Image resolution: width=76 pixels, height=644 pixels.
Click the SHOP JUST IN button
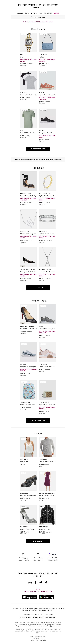coord(38,541)
